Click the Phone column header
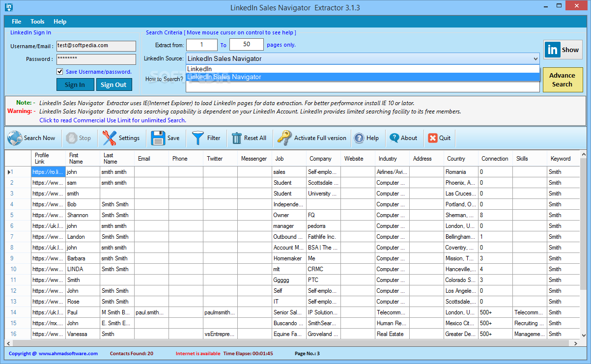Image resolution: width=591 pixels, height=364 pixels. [x=186, y=158]
